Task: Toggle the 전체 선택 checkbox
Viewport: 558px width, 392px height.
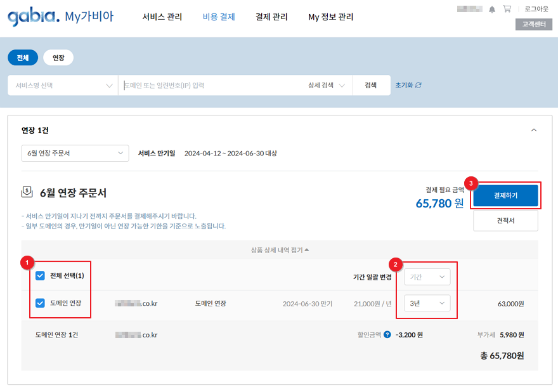Action: 41,276
